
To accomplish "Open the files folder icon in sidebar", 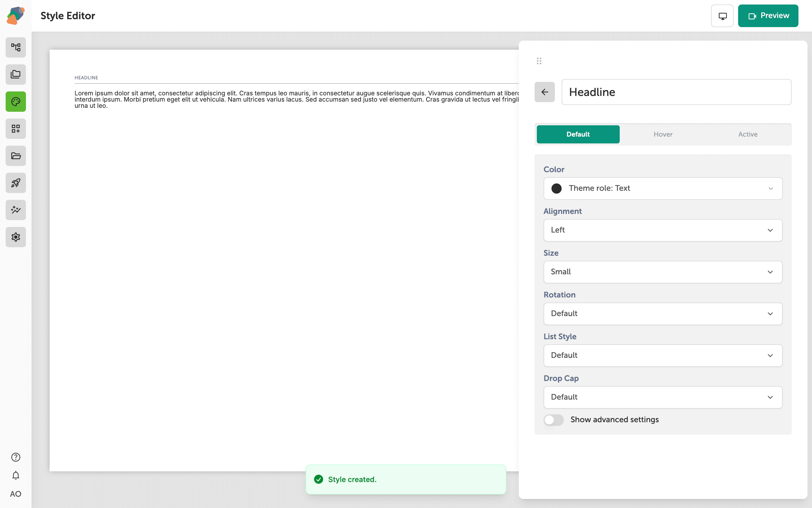I will click(16, 156).
